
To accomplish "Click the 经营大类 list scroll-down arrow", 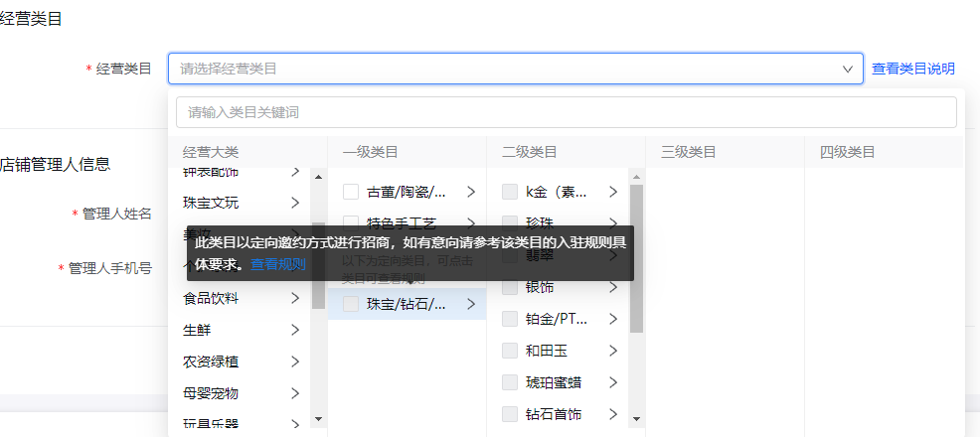I will [318, 418].
